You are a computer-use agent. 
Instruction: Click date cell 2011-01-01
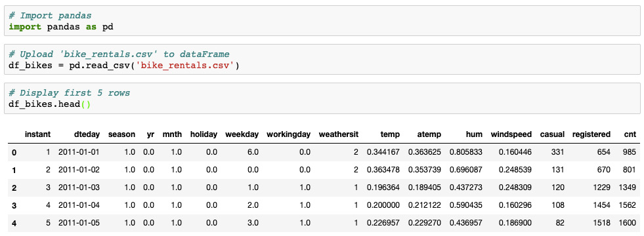[x=79, y=152]
